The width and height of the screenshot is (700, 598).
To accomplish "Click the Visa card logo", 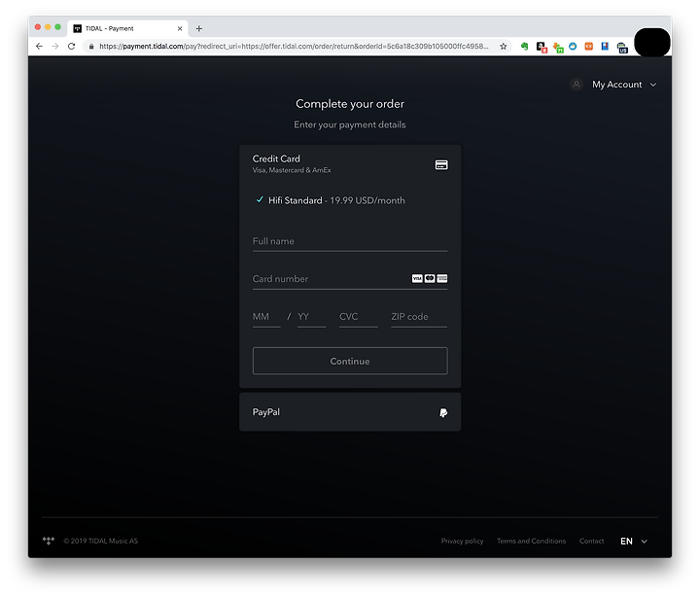I will point(417,279).
